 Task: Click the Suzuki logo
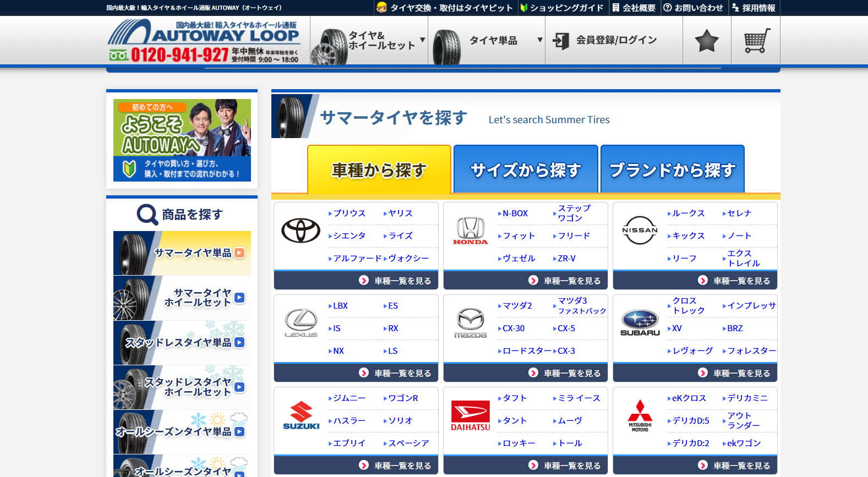301,415
